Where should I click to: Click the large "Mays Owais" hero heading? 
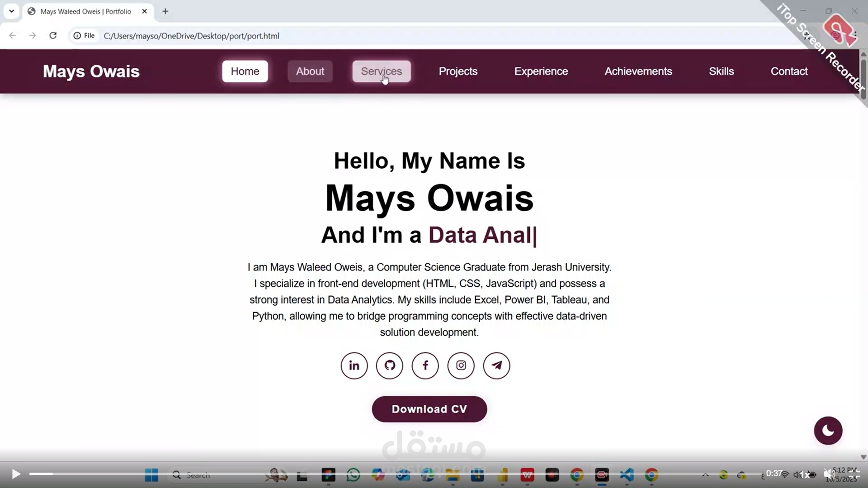pyautogui.click(x=429, y=198)
